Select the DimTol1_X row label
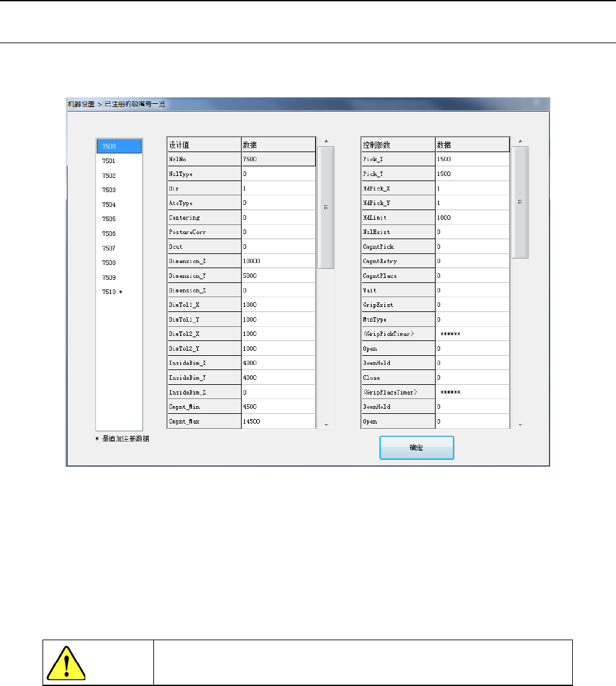The height and width of the screenshot is (686, 616). [x=204, y=305]
